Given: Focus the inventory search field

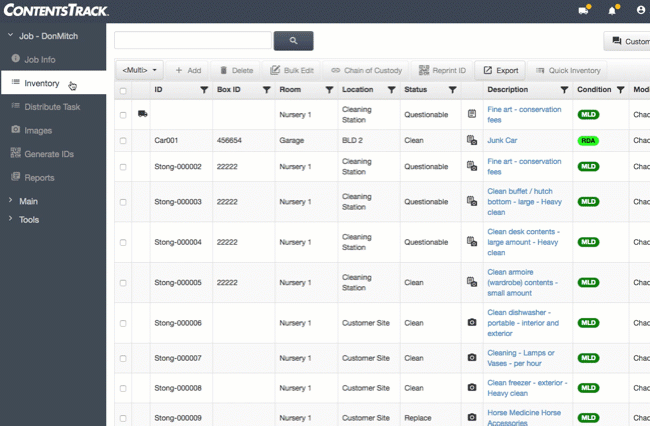Looking at the screenshot, I should tap(193, 40).
